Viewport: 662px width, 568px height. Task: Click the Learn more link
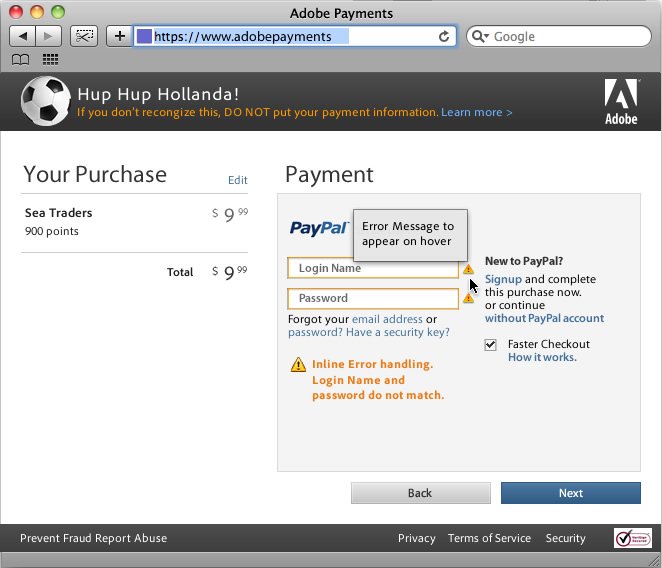point(477,112)
